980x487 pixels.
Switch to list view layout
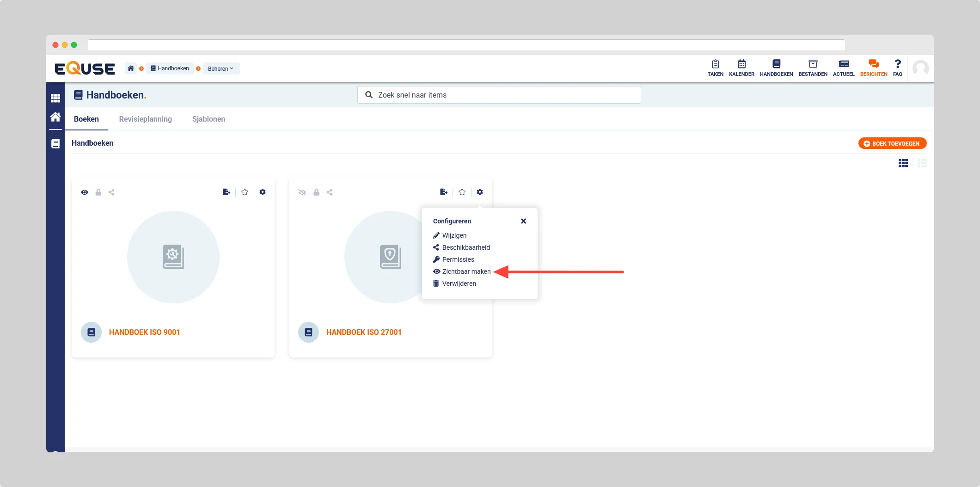pos(922,163)
